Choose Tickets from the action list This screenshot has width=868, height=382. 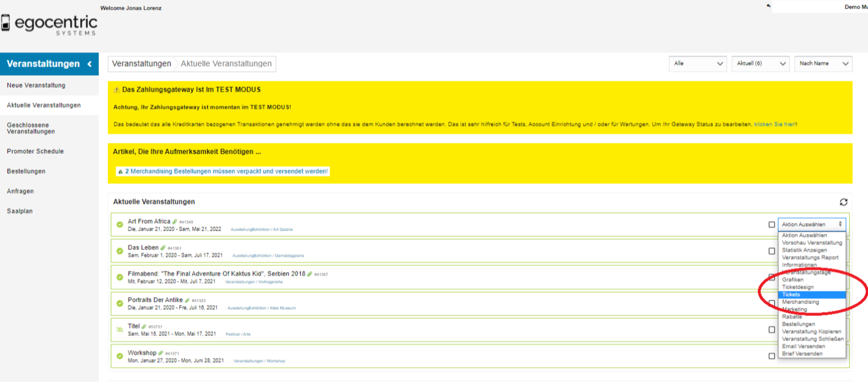(x=791, y=295)
